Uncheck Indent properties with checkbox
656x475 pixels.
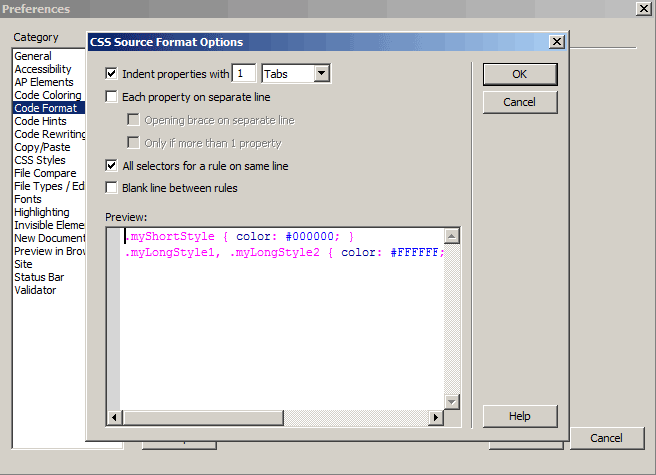112,74
